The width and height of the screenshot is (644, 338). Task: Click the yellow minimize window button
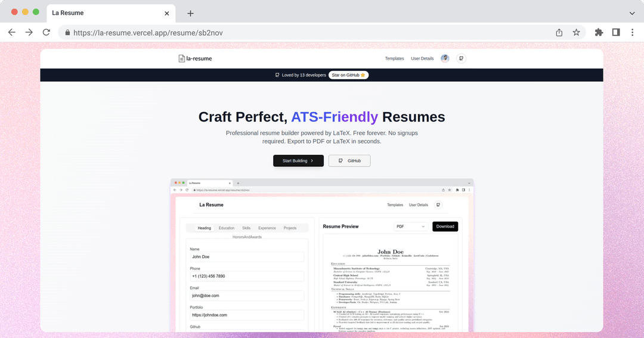25,12
